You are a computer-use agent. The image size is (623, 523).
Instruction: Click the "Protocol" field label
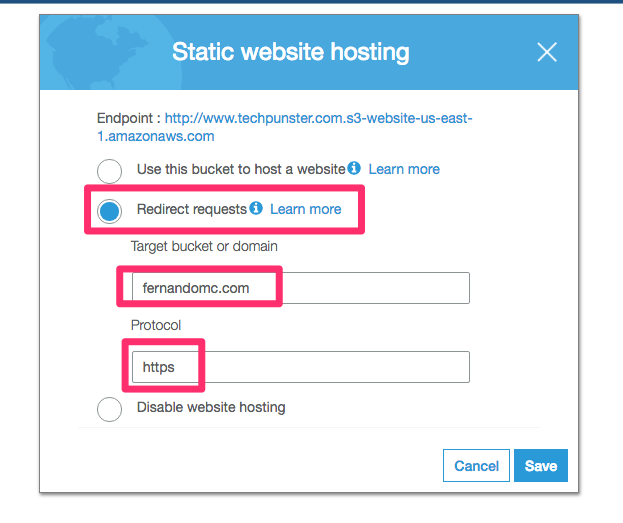click(156, 325)
